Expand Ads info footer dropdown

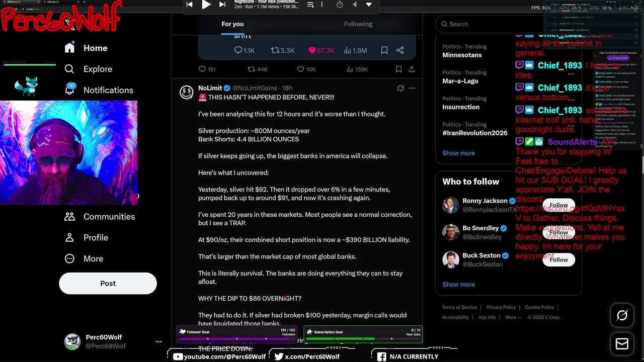click(x=487, y=317)
